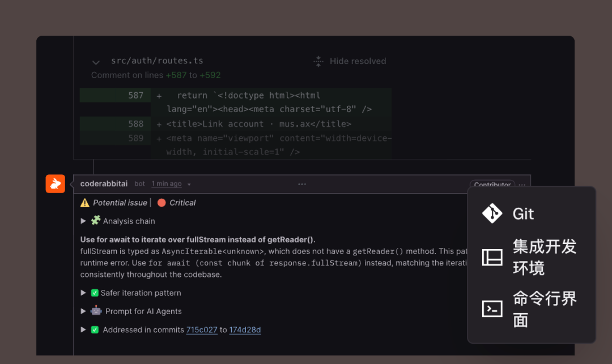Click the Analysis chain puzzle piece icon
Image resolution: width=612 pixels, height=364 pixels.
coord(96,221)
